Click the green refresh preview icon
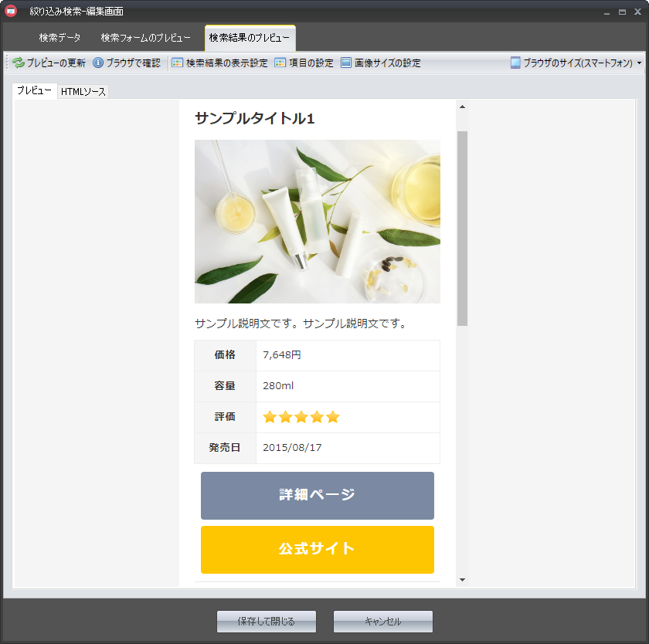The width and height of the screenshot is (649, 644). tap(19, 63)
